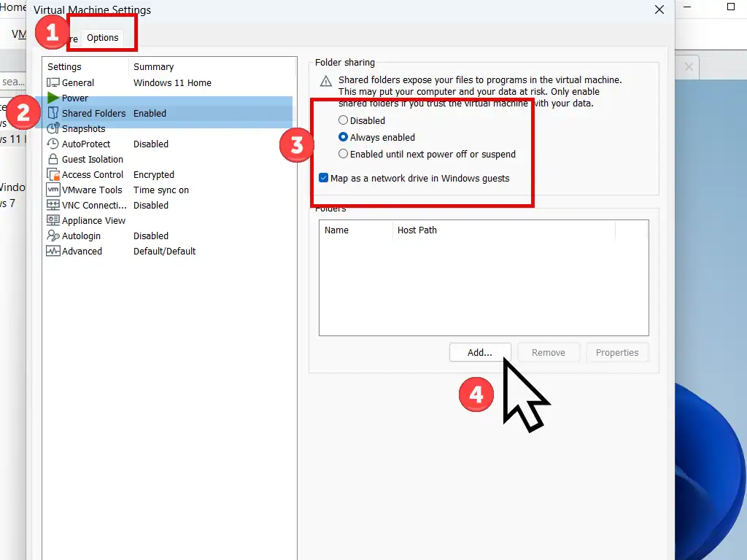The height and width of the screenshot is (560, 747).
Task: Select the Appliance View row
Action: pyautogui.click(x=169, y=220)
